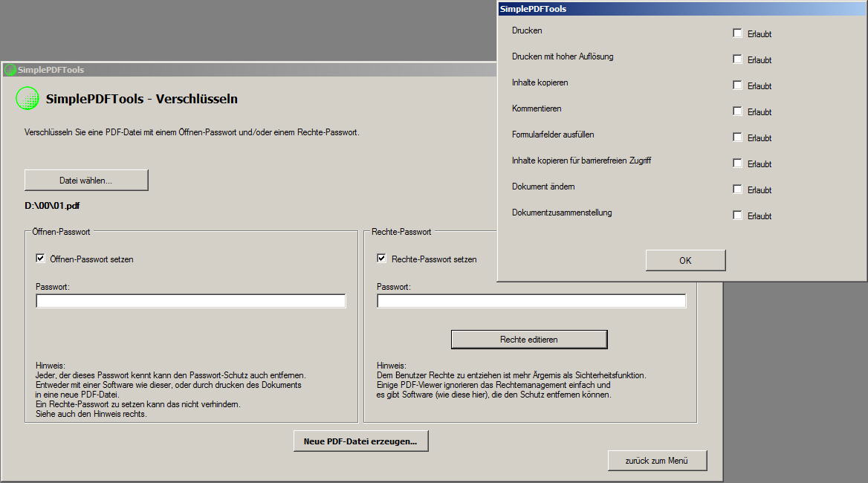The width and height of the screenshot is (868, 483).
Task: Click the Formularfelder ausfüllen label
Action: coord(553,134)
